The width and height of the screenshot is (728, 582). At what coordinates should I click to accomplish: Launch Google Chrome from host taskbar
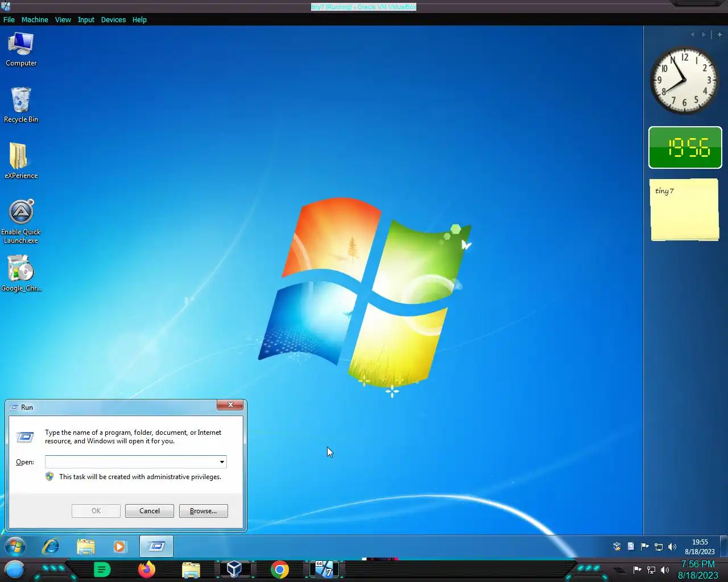(279, 569)
